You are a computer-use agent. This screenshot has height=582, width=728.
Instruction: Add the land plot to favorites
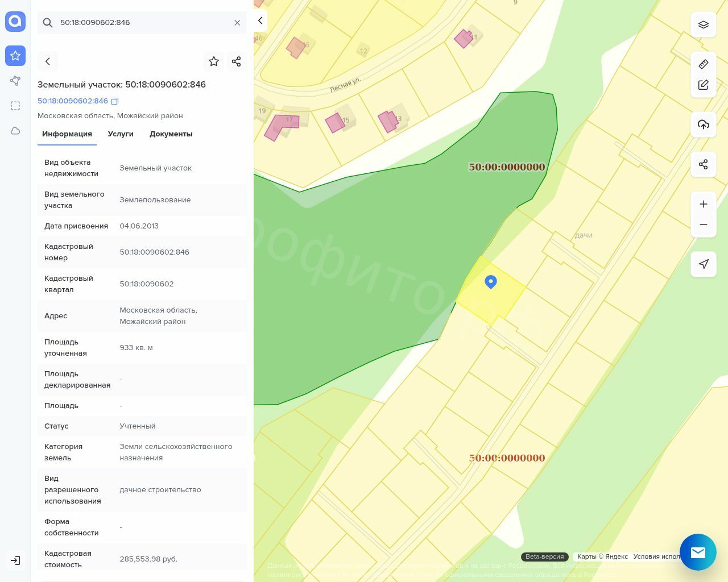tap(214, 61)
